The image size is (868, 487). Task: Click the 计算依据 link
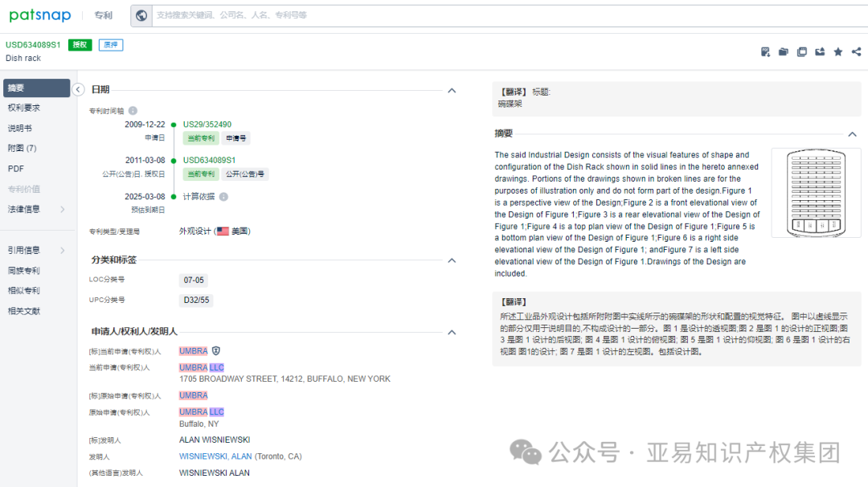click(x=199, y=197)
